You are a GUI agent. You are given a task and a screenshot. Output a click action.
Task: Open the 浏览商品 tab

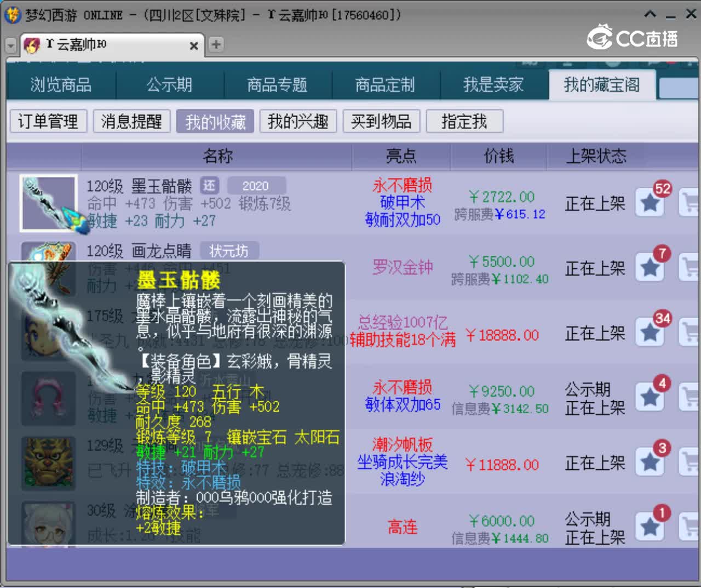pos(61,85)
